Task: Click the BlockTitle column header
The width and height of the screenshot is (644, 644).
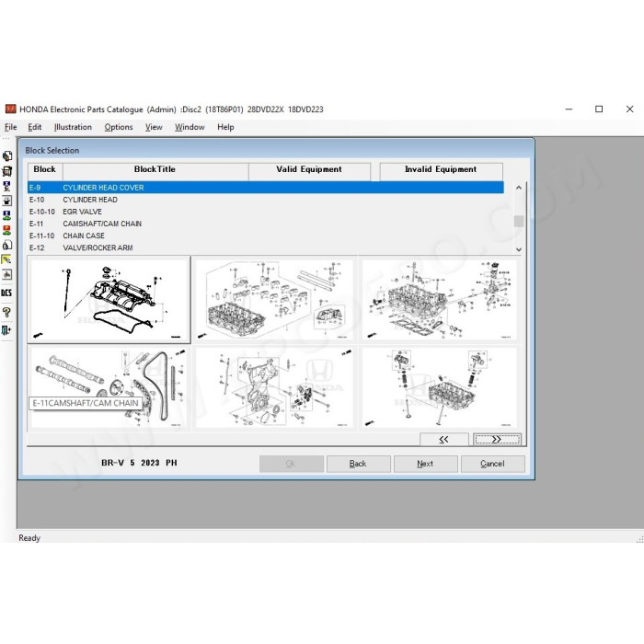Action: click(x=155, y=171)
